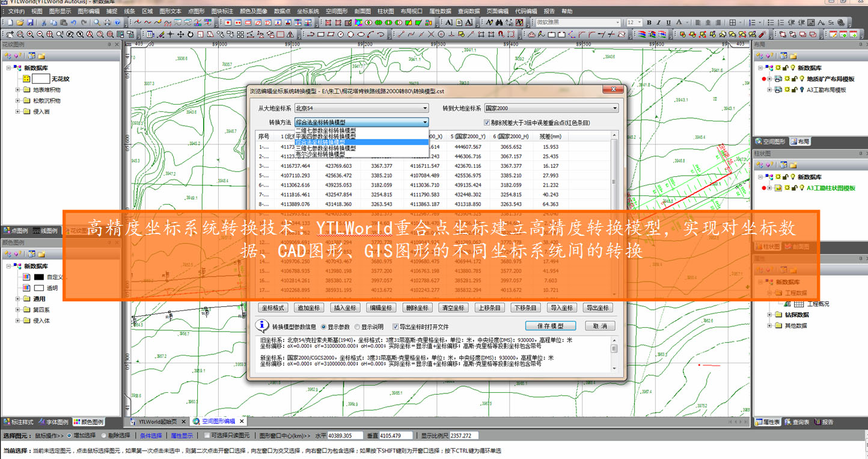Screen dimensions: 868x459
Task: Toggle light bulb visibility of A3工勘布局模板
Action: point(802,90)
